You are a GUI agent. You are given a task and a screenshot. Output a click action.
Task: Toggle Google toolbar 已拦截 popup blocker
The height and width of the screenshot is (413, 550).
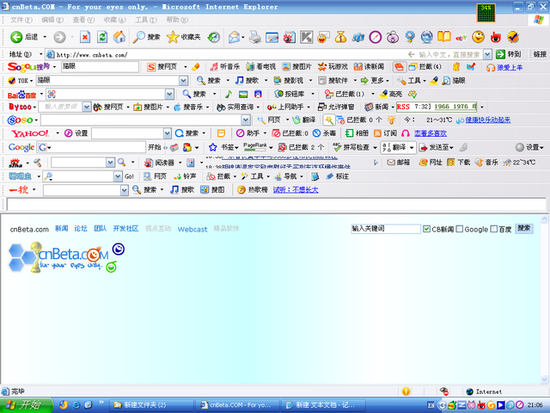point(301,147)
